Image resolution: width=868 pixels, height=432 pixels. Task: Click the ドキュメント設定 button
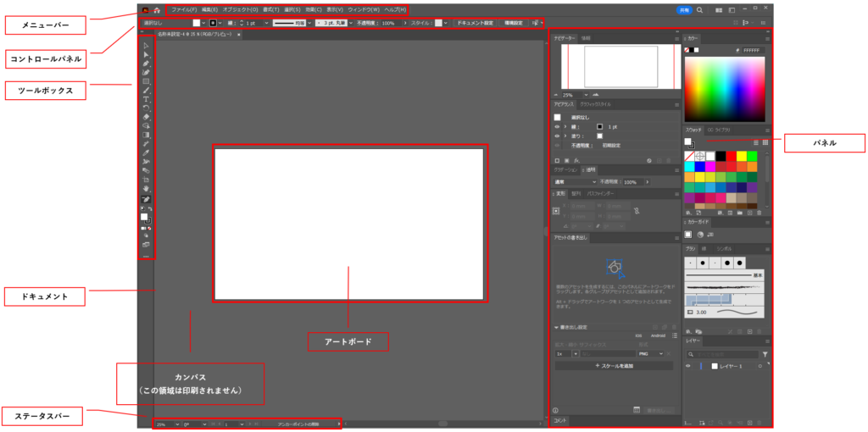coord(475,23)
